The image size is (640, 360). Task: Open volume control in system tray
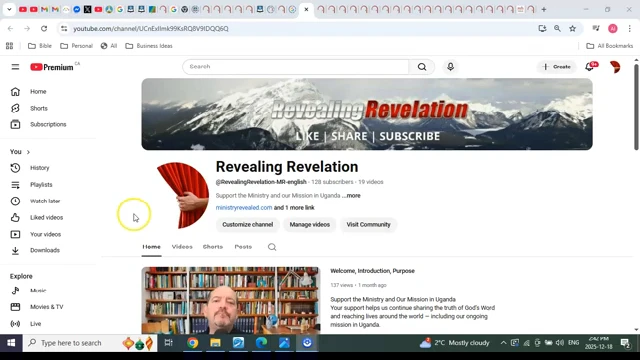pos(559,343)
